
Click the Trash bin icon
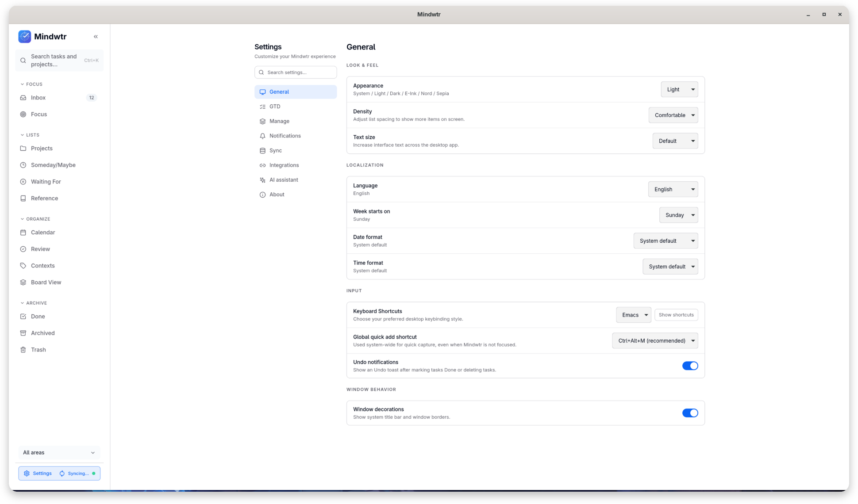pos(23,350)
